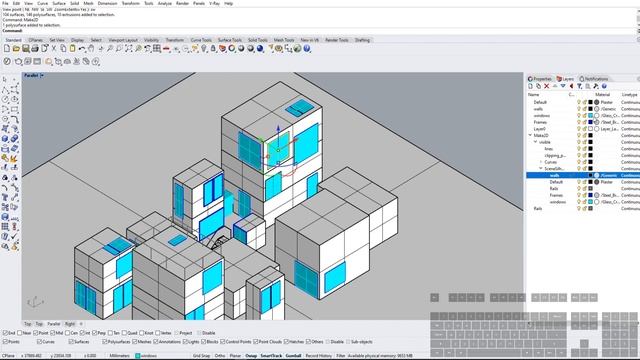
Task: Toggle the Perp osnap checkbox
Action: point(95,333)
